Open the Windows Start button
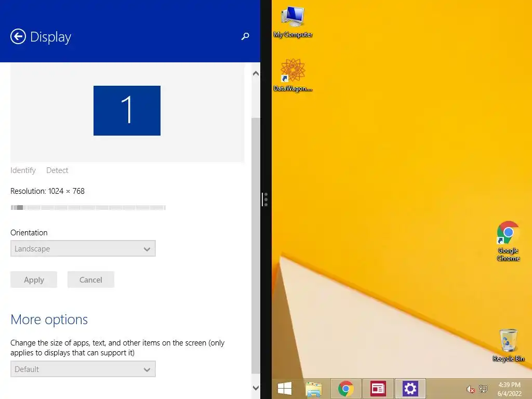 pyautogui.click(x=285, y=389)
